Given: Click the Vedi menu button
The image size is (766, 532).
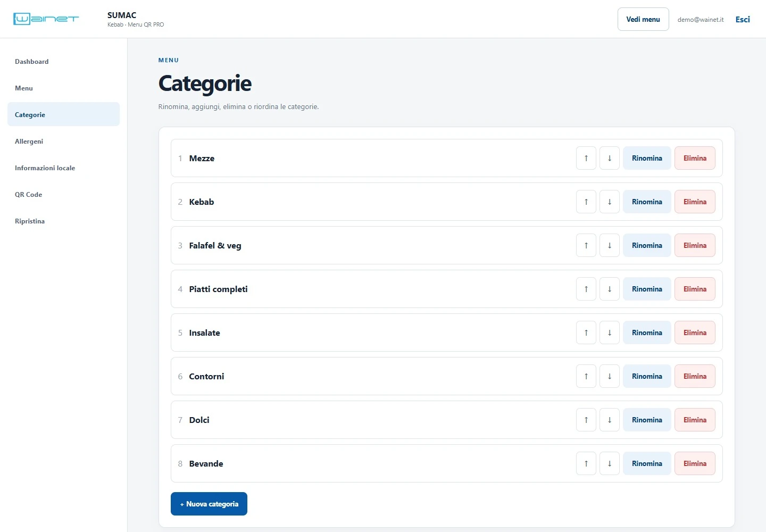Looking at the screenshot, I should tap(643, 19).
